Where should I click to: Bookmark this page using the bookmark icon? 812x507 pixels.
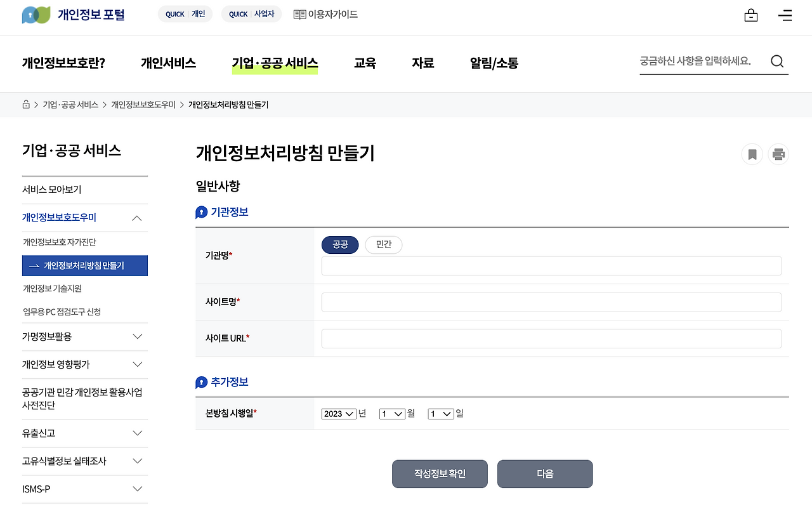752,154
